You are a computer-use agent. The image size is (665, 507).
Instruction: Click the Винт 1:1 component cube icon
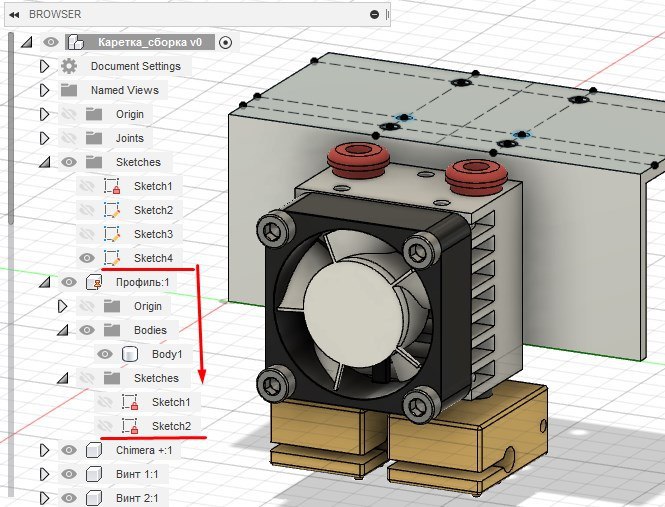pyautogui.click(x=94, y=474)
